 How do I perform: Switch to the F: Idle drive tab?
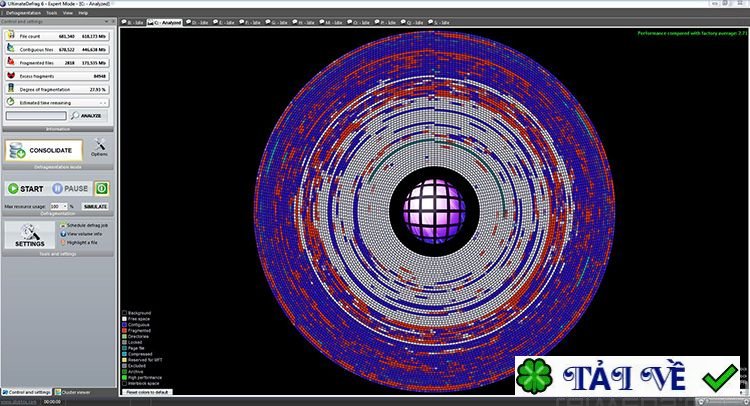[x=251, y=22]
